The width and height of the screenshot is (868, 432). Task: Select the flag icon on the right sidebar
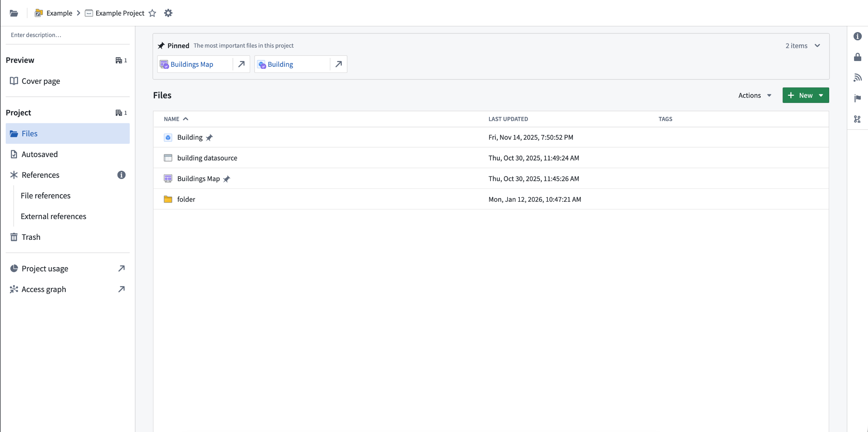point(858,98)
